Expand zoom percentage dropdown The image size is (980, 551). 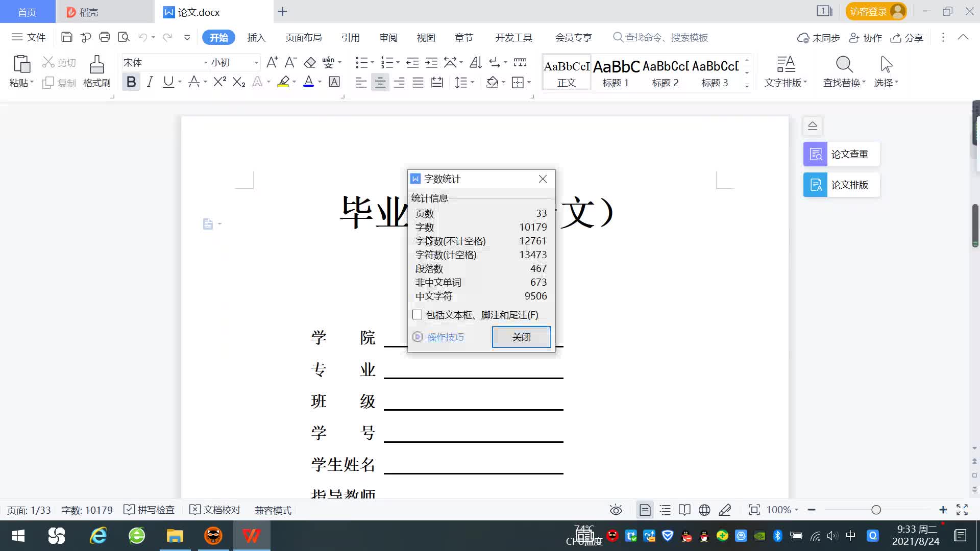796,510
